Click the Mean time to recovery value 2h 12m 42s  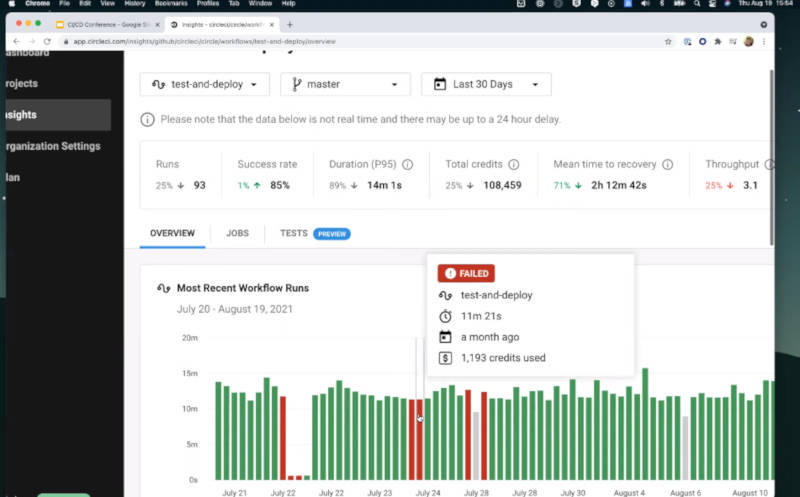tap(619, 185)
